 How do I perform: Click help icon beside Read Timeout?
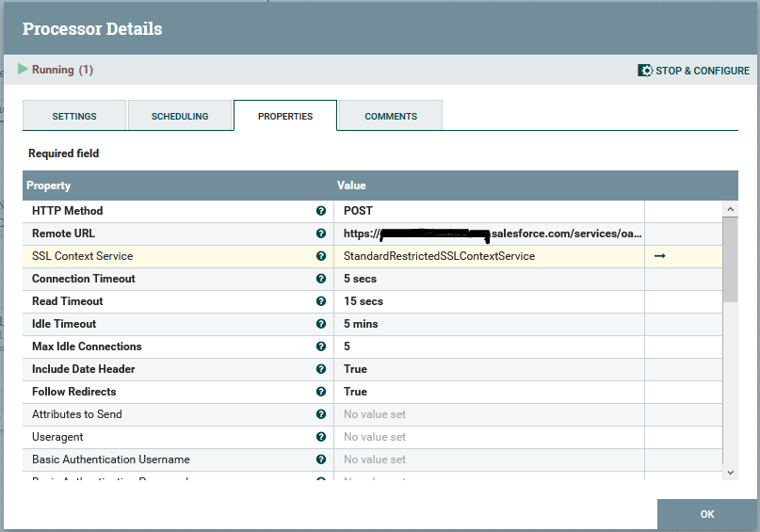click(x=321, y=301)
